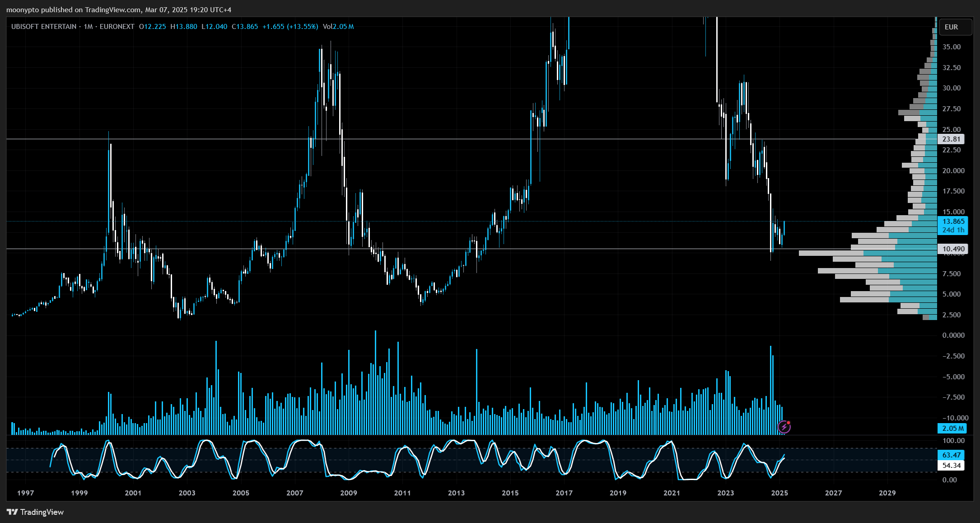The image size is (980, 523).
Task: Click the 23.81 horizontal line price label
Action: [951, 139]
